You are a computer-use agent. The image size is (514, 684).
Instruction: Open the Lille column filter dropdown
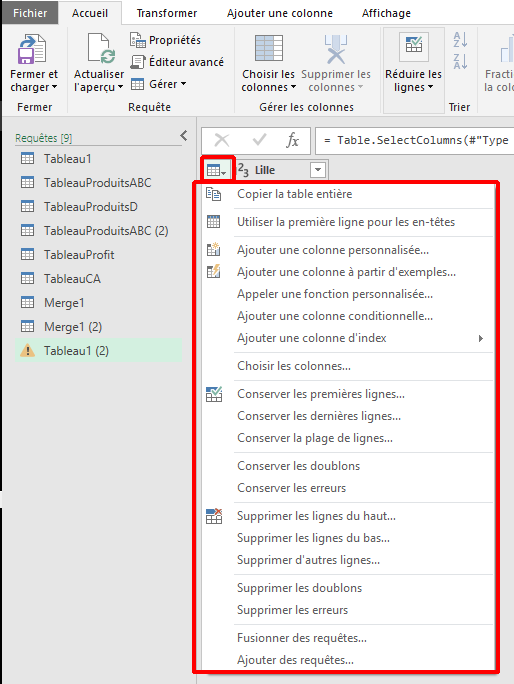(x=318, y=170)
